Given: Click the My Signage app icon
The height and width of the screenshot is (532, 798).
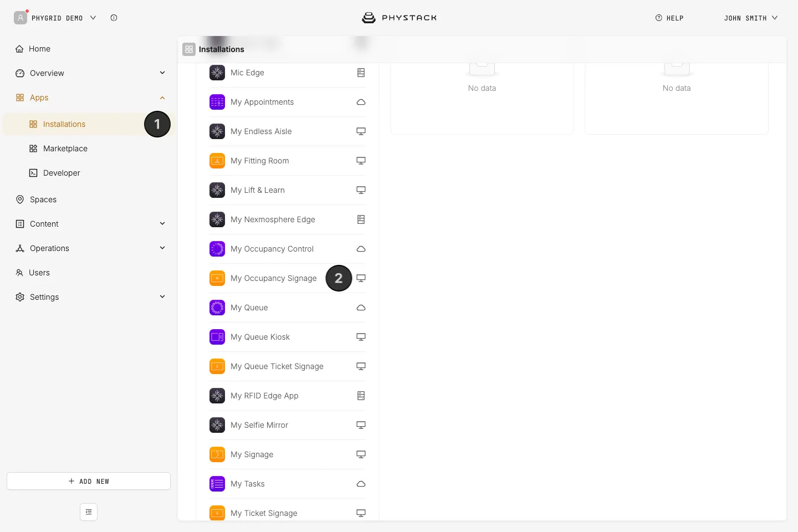Looking at the screenshot, I should (x=217, y=454).
